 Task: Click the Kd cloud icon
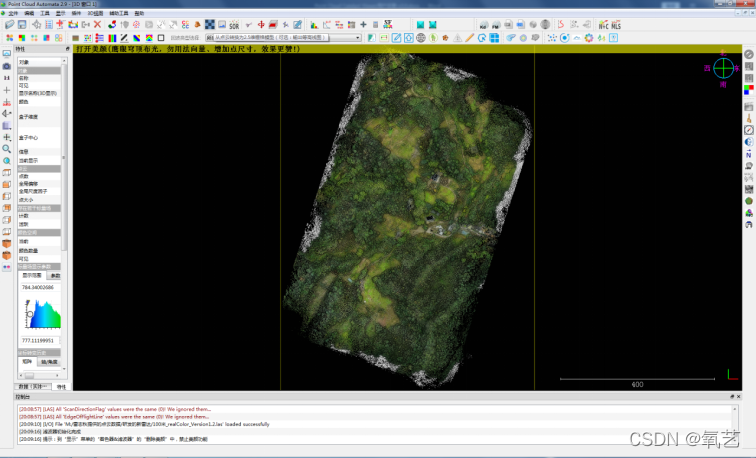(x=484, y=25)
